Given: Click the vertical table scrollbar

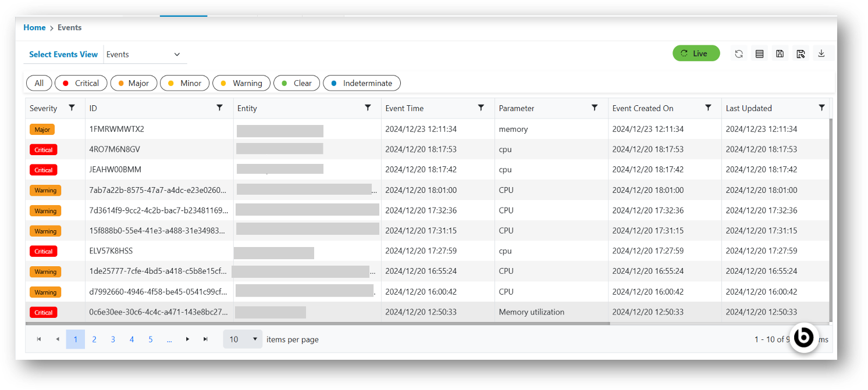Looking at the screenshot, I should [x=830, y=220].
